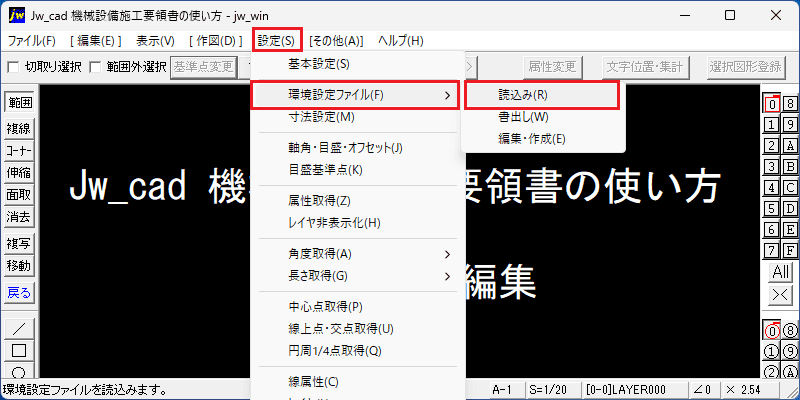Open [編集(E)] menu
This screenshot has height=400, width=800.
point(95,41)
